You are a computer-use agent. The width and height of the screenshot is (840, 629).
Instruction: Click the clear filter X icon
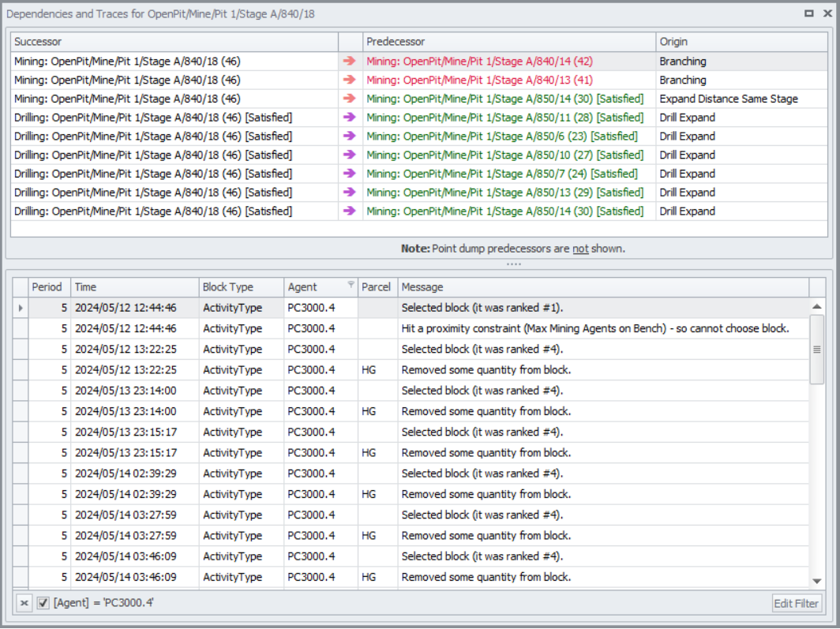coord(24,603)
